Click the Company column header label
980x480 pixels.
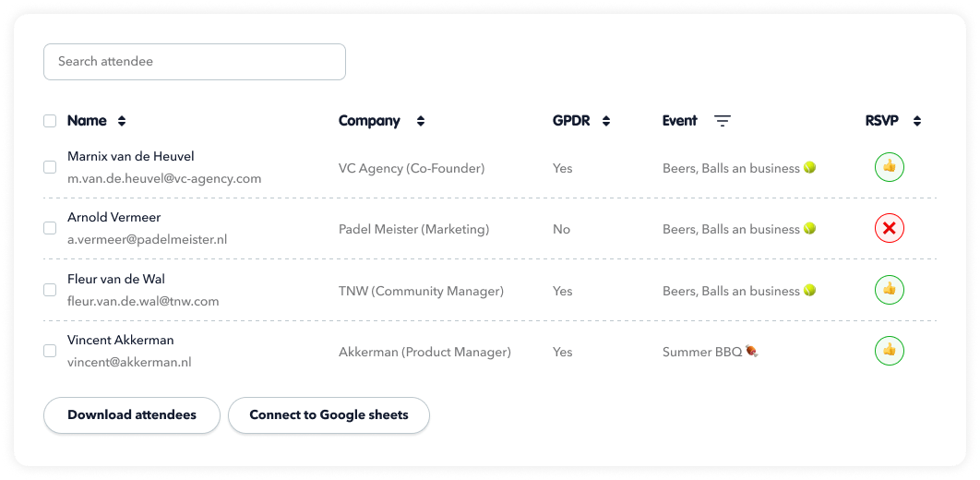point(369,121)
